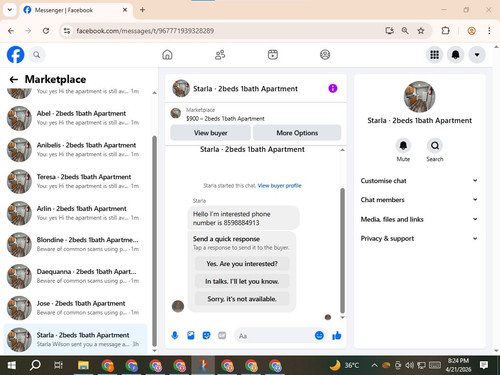
Task: Open Blondine 2beds 1bath Apartment chat
Action: (x=76, y=244)
